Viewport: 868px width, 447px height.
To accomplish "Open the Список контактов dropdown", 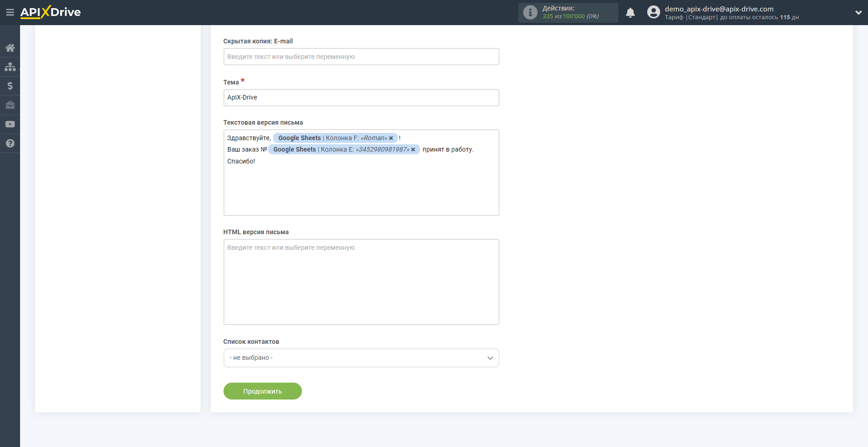I will 361,358.
